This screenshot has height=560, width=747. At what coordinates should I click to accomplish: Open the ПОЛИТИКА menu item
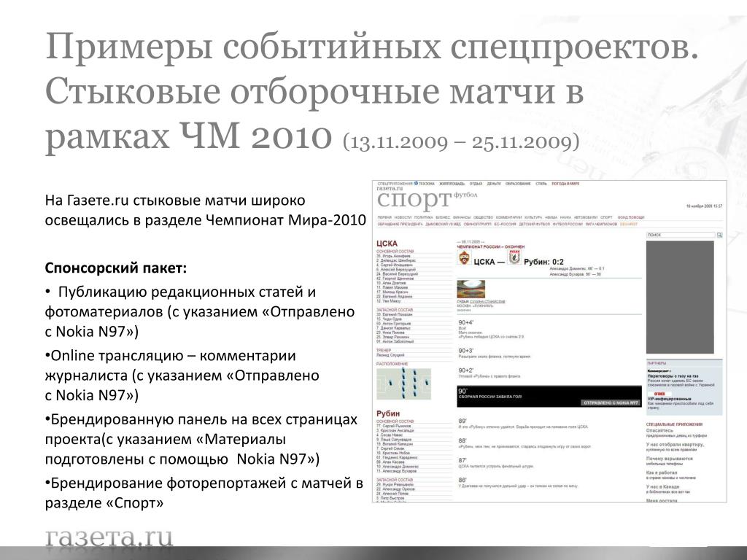[424, 217]
